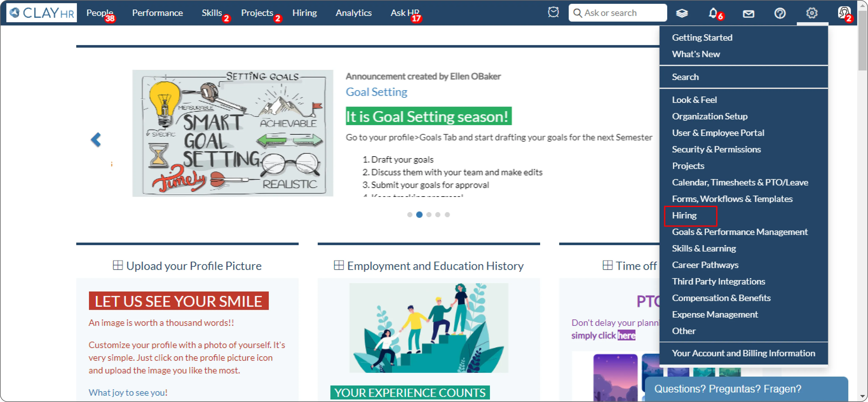
Task: Open the help question mark icon
Action: 780,13
